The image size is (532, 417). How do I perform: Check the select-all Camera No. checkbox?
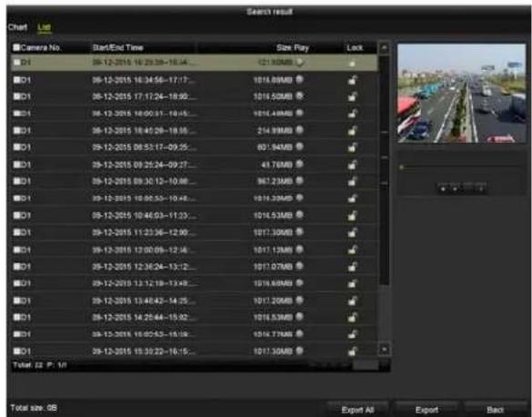(x=16, y=47)
